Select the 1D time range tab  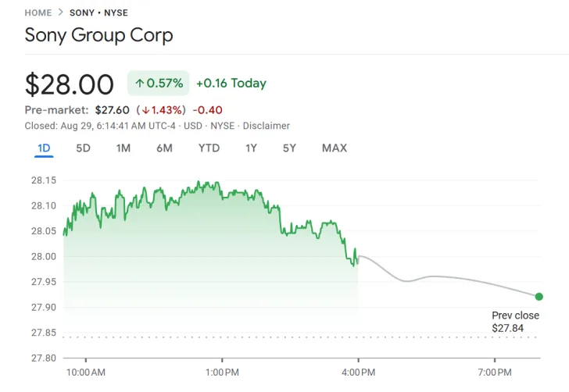[x=44, y=148]
